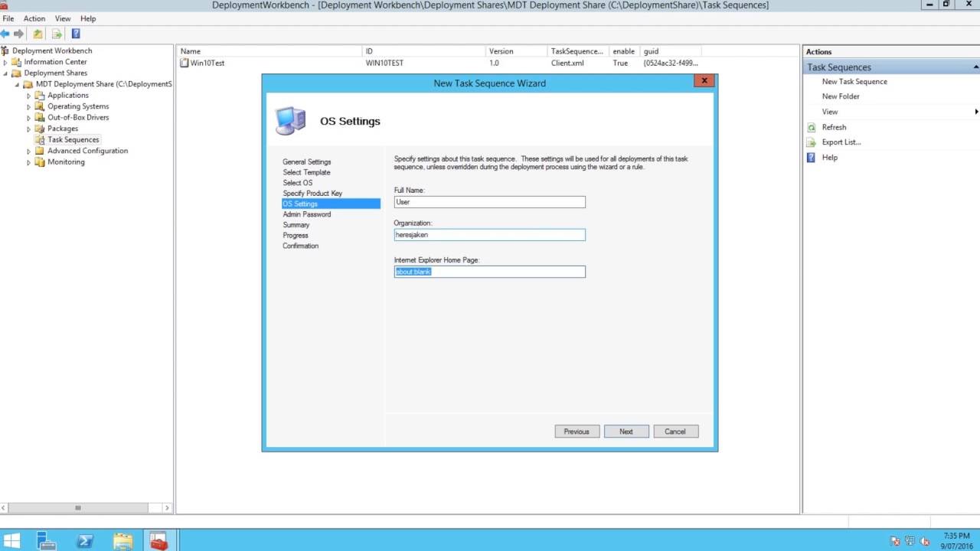The image size is (980, 551).
Task: Select wizard step Admin Password
Action: coord(307,214)
